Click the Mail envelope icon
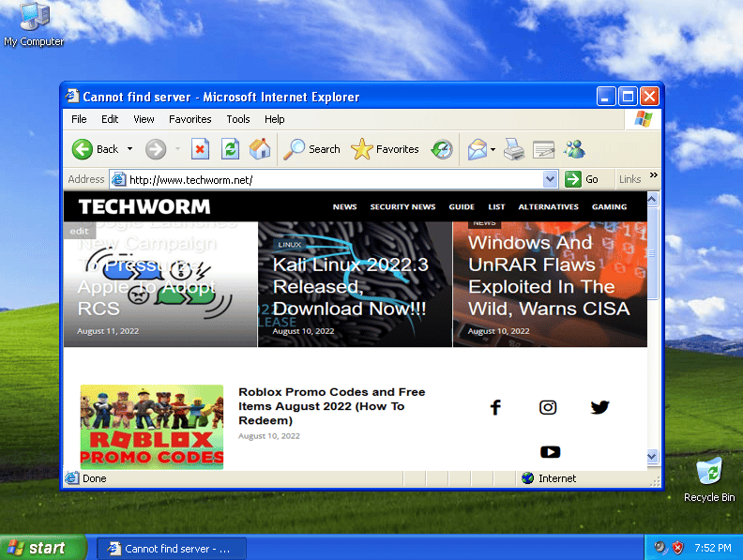Viewport: 743px width, 560px height. pos(478,149)
